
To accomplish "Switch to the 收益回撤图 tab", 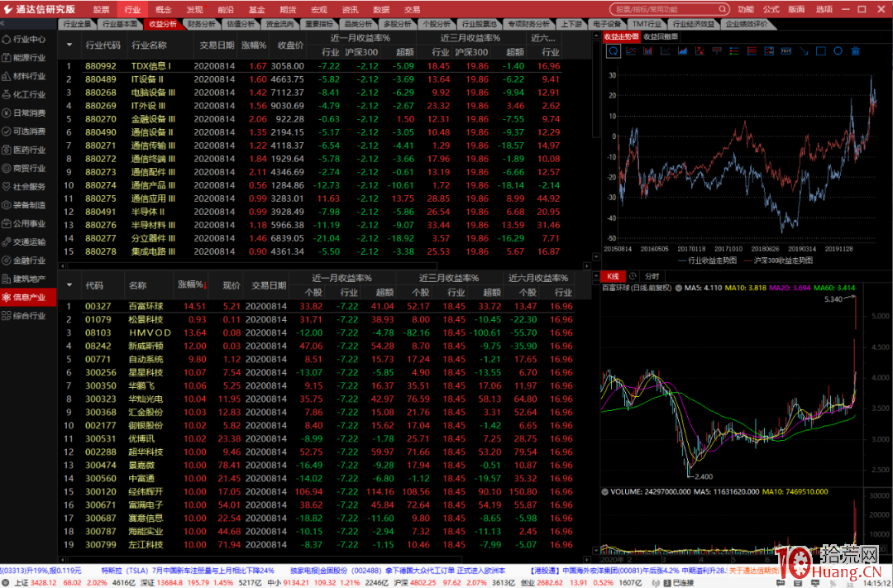I will pyautogui.click(x=661, y=36).
